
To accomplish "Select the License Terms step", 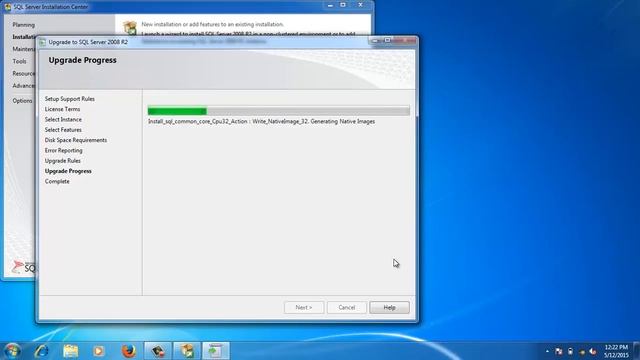I will tap(62, 109).
